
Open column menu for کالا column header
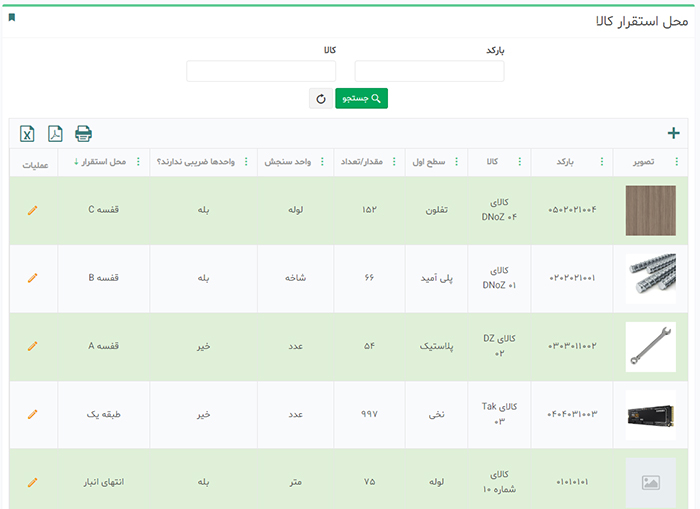520,162
